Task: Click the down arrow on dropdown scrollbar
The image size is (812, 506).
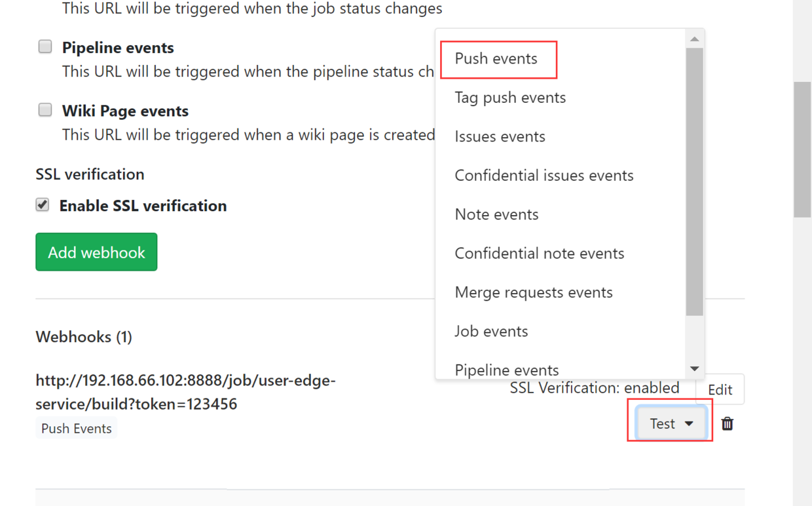Action: [x=695, y=368]
